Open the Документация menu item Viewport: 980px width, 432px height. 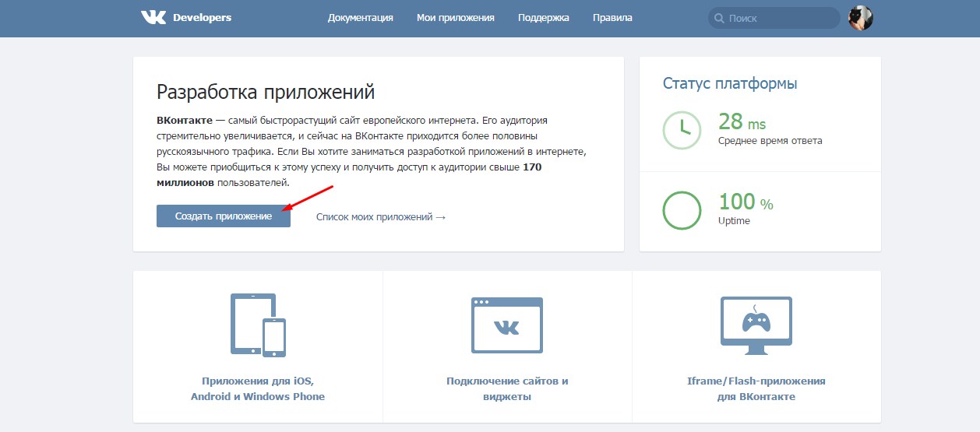coord(361,17)
